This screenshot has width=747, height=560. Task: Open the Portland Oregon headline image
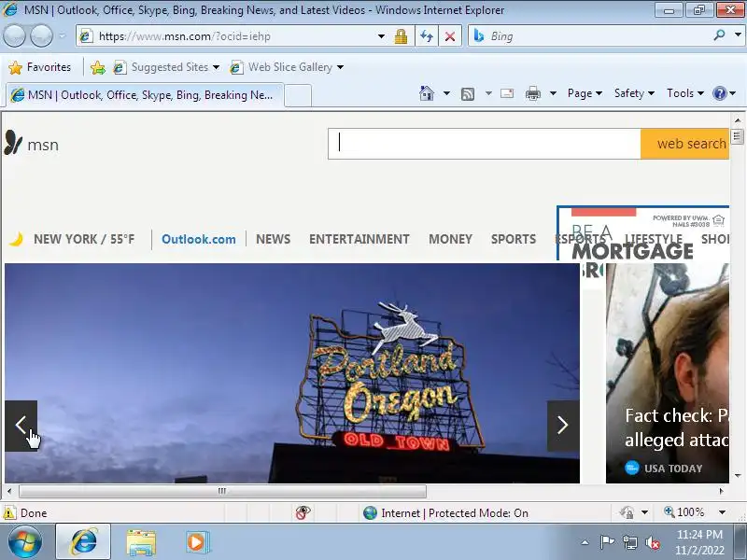292,372
